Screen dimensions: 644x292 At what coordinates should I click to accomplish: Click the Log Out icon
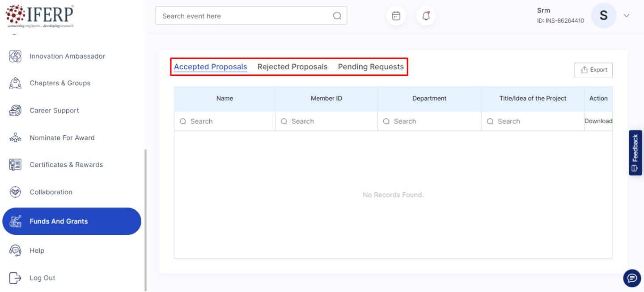pyautogui.click(x=15, y=278)
